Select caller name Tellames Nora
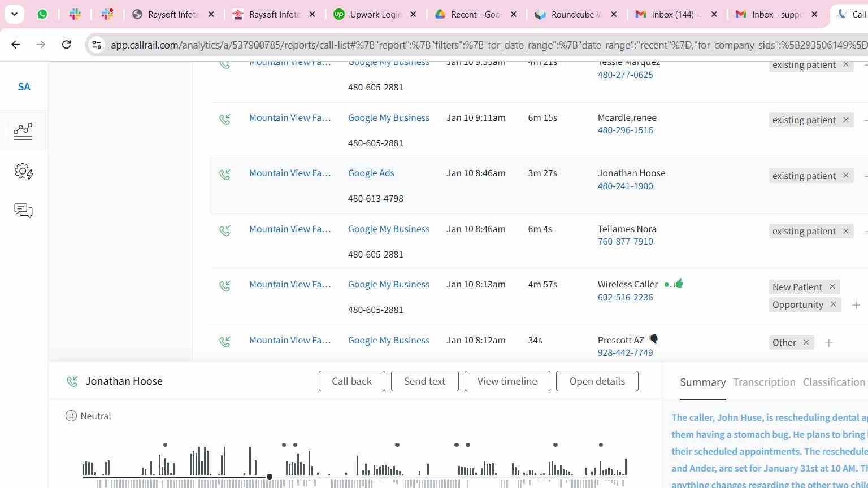868x488 pixels. click(x=627, y=229)
